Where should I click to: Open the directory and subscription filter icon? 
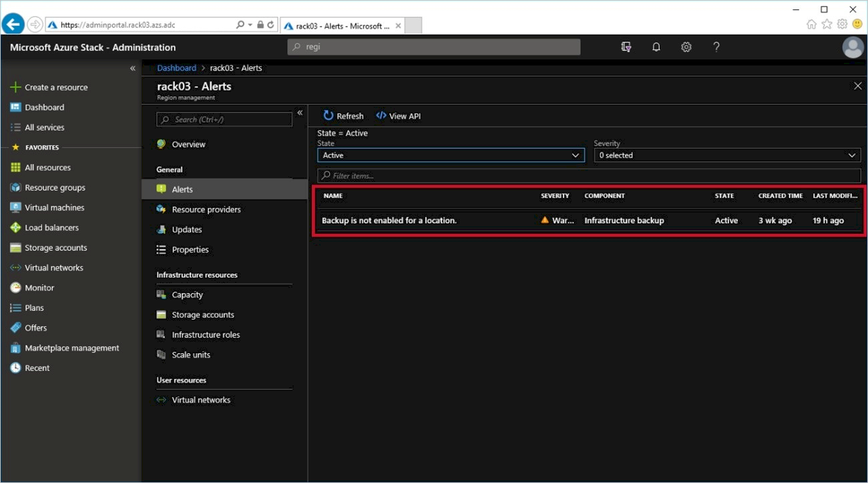[x=626, y=47]
